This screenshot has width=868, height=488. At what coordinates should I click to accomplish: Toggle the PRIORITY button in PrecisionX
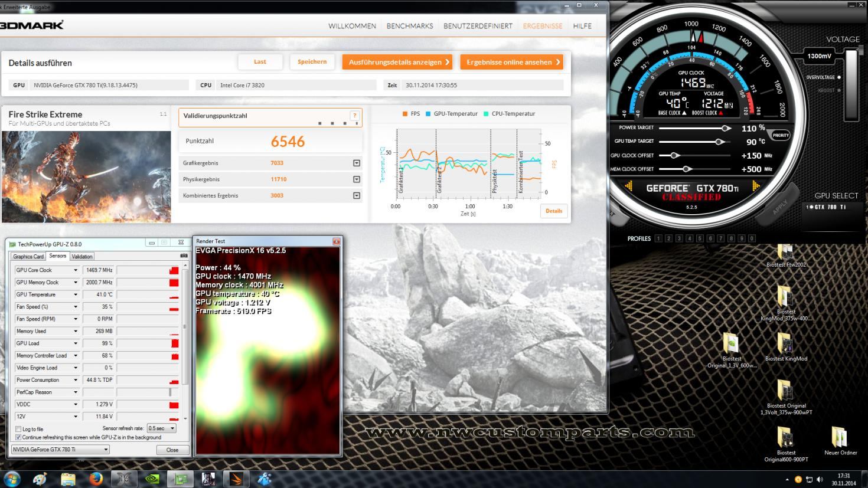tap(781, 135)
